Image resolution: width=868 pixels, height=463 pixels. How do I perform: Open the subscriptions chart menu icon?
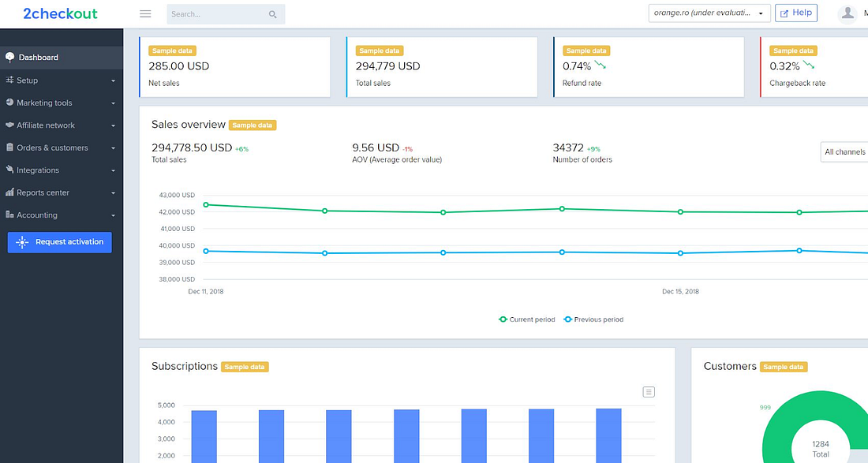coord(649,392)
